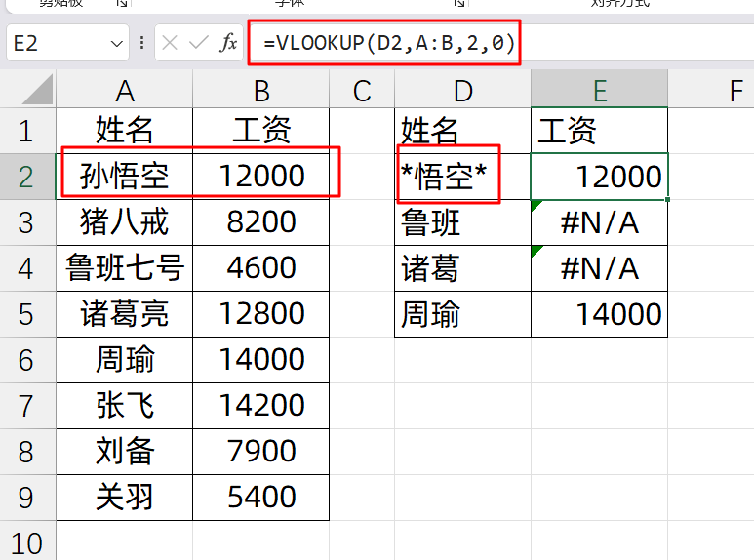Select row 1 header
Screen dimensions: 754x560
[x=27, y=131]
